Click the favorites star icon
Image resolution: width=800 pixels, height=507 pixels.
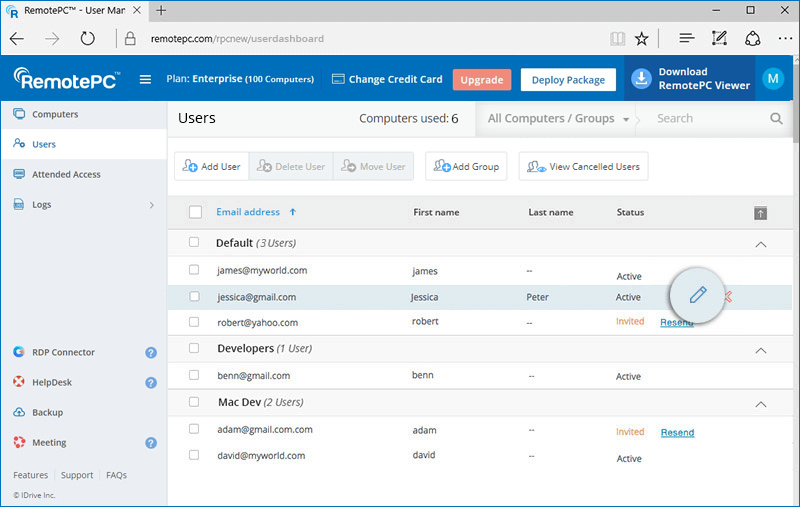pyautogui.click(x=641, y=38)
